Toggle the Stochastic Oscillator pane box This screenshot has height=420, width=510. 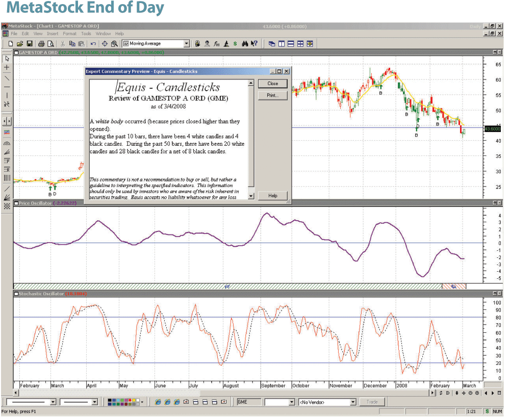pos(16,294)
